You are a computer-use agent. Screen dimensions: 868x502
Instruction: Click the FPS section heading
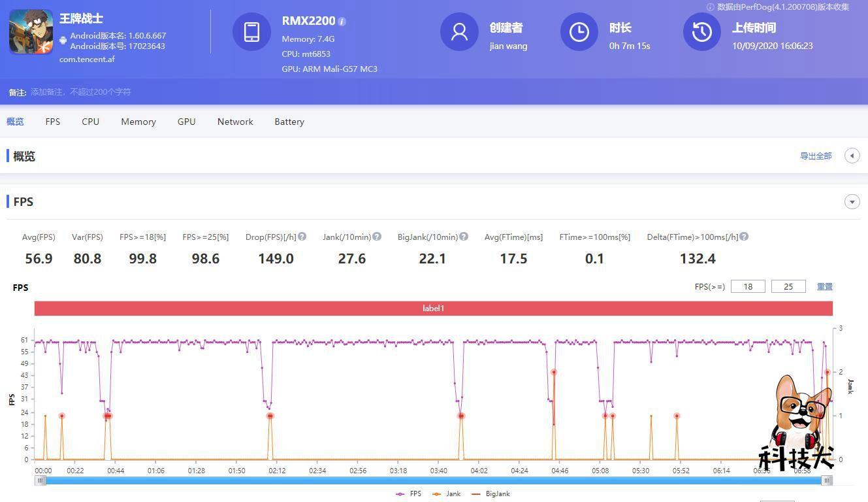click(x=24, y=202)
